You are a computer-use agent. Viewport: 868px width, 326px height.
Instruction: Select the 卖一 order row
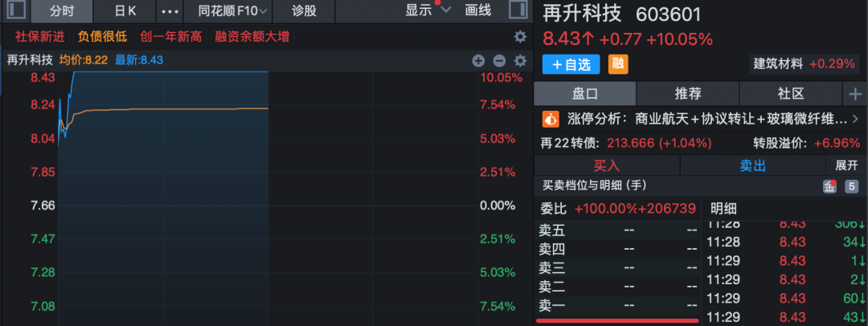[x=617, y=305]
